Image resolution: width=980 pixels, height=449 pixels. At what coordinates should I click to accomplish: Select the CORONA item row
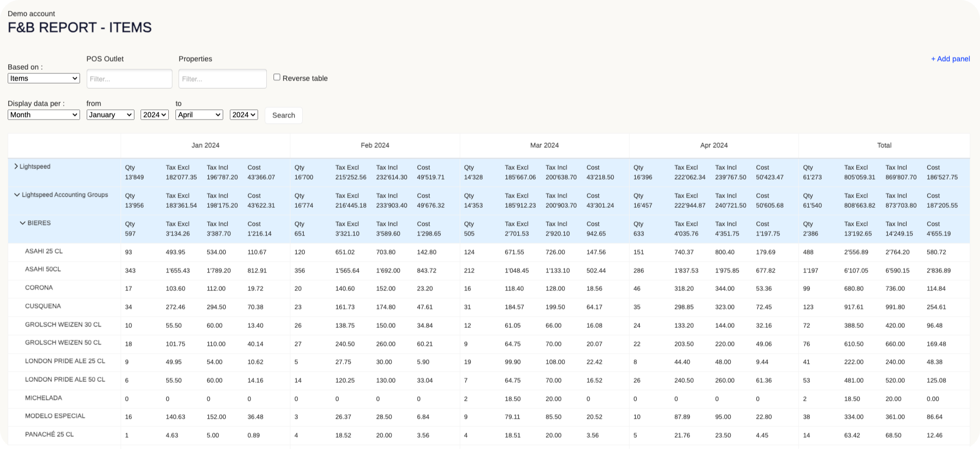coord(39,288)
